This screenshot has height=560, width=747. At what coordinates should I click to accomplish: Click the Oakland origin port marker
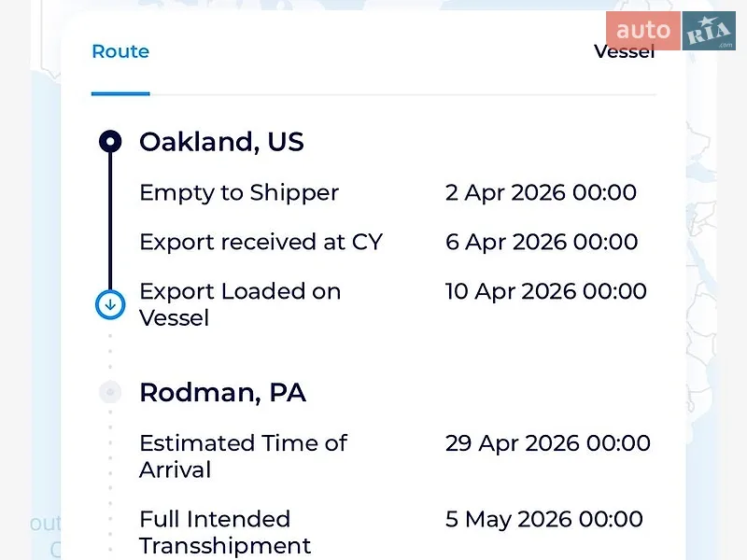[110, 142]
